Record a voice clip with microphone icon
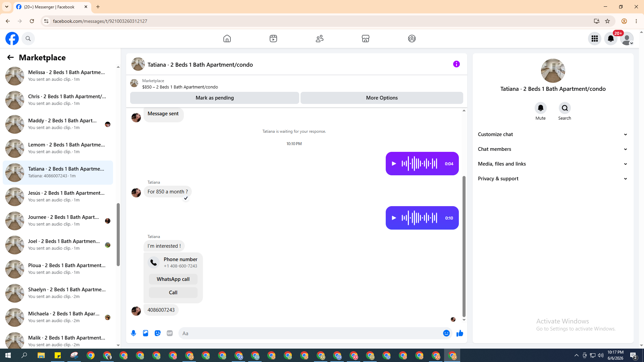 pos(133,333)
